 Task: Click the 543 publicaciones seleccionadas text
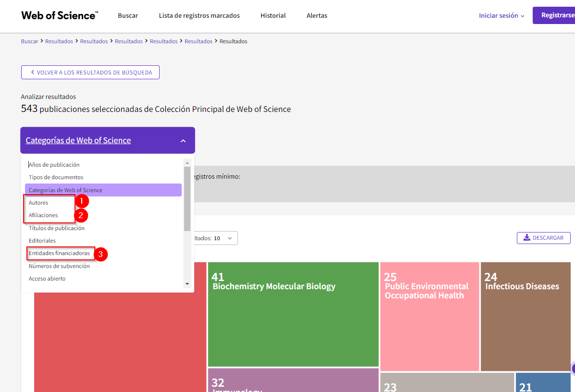[156, 109]
